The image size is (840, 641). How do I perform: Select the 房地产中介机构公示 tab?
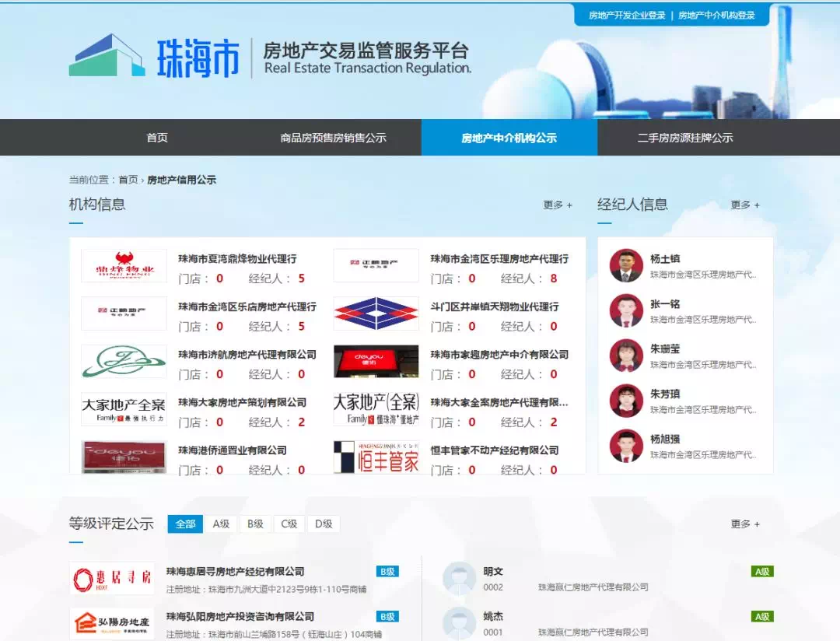tap(509, 138)
